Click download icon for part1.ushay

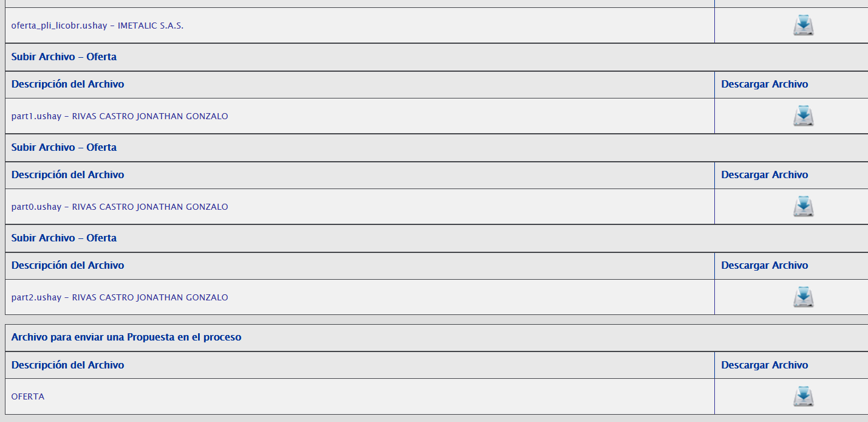tap(803, 116)
